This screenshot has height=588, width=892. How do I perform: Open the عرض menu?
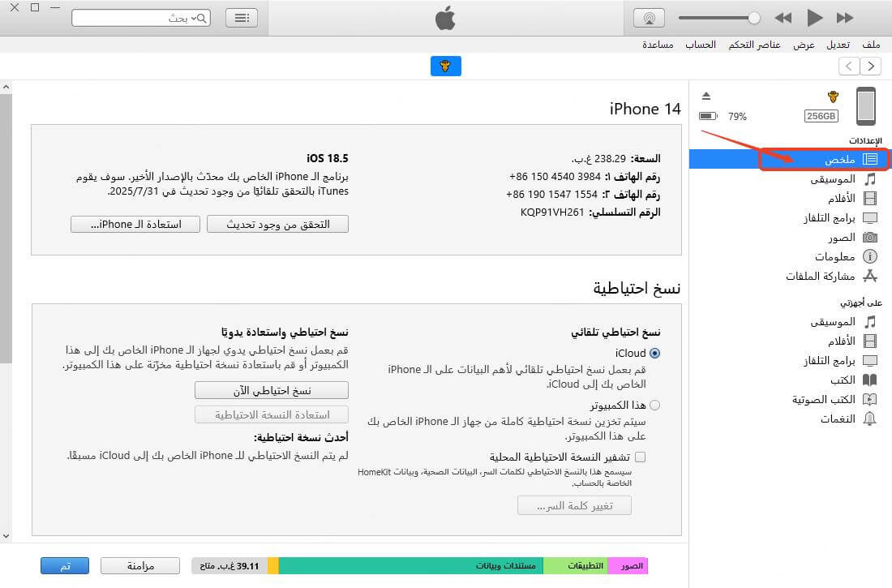[804, 45]
